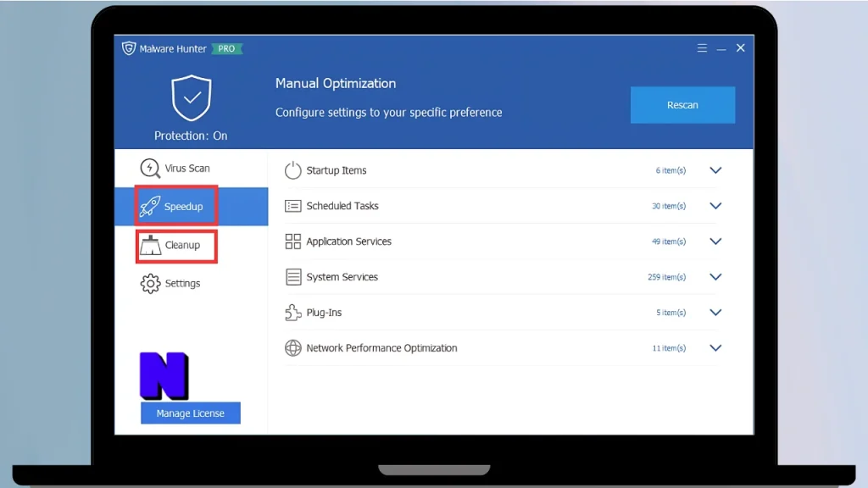Click the '49 item(s)' count
Image resolution: width=868 pixels, height=488 pixels.
click(669, 241)
